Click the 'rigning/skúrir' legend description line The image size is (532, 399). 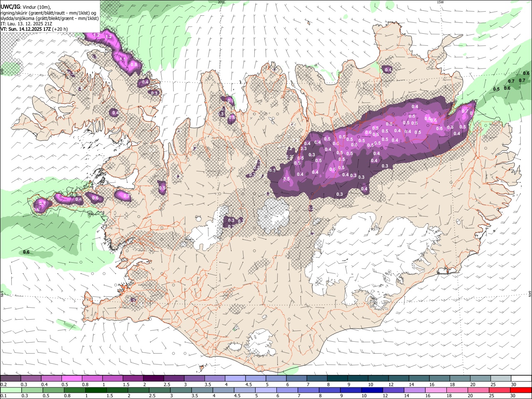[48, 12]
